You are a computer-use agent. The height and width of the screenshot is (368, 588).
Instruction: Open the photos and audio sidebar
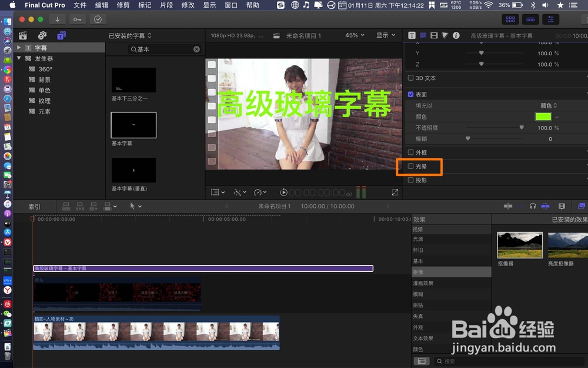pos(42,35)
